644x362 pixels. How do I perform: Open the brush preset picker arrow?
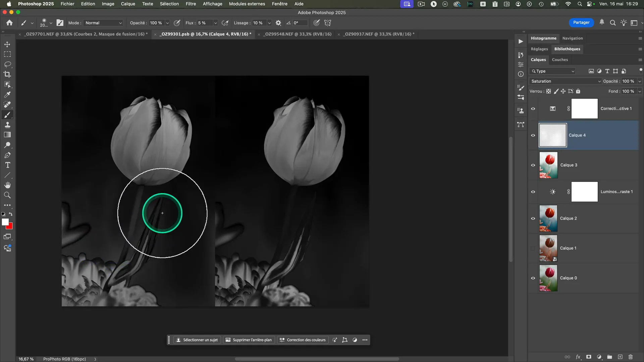51,23
